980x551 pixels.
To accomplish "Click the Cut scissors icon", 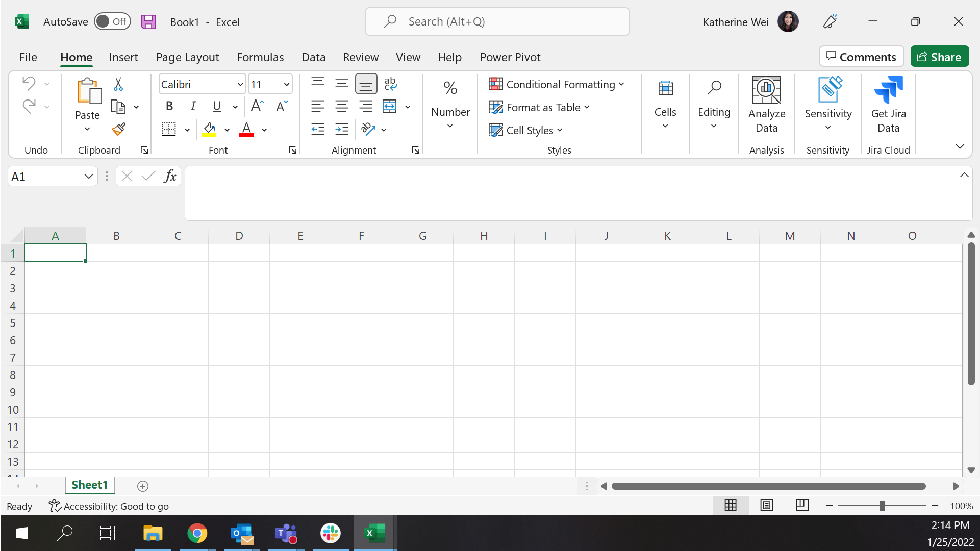I will [x=118, y=84].
